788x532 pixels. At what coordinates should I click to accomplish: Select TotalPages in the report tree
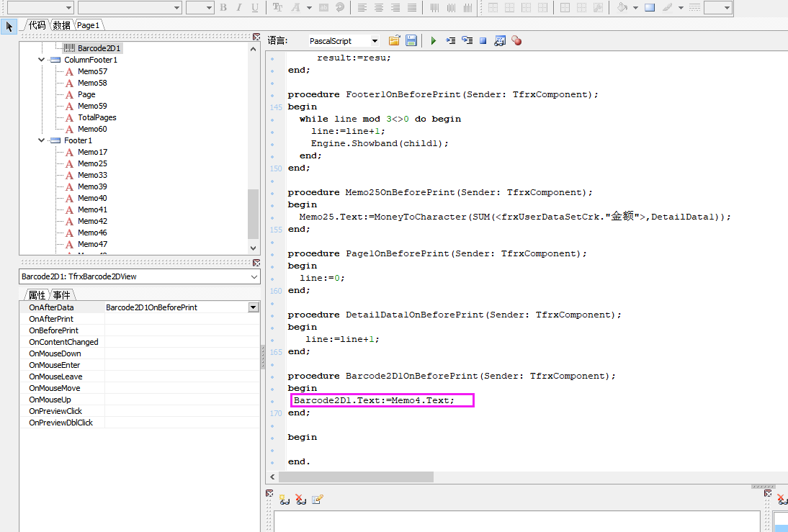[97, 117]
